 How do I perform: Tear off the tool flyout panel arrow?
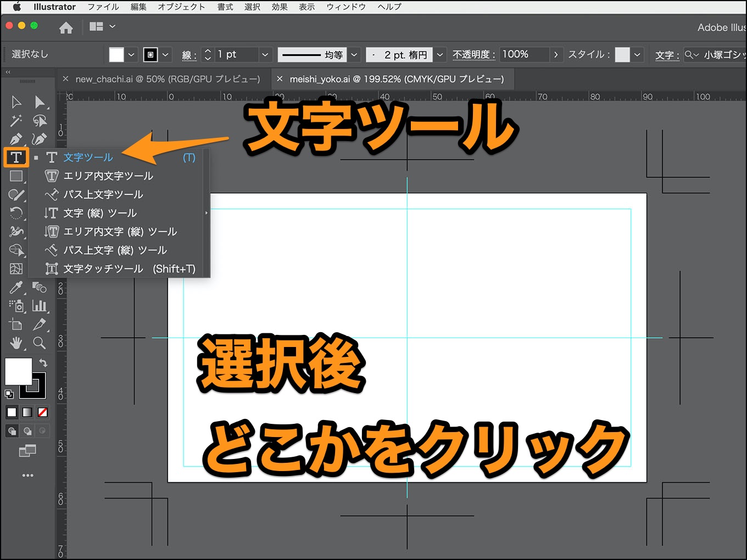pos(207,213)
